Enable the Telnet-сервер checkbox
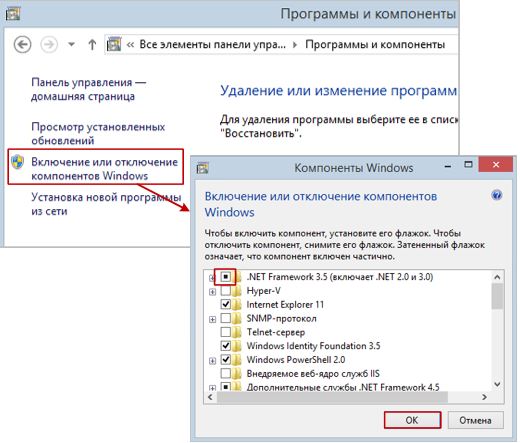This screenshot has height=443, width=520. coord(226,332)
